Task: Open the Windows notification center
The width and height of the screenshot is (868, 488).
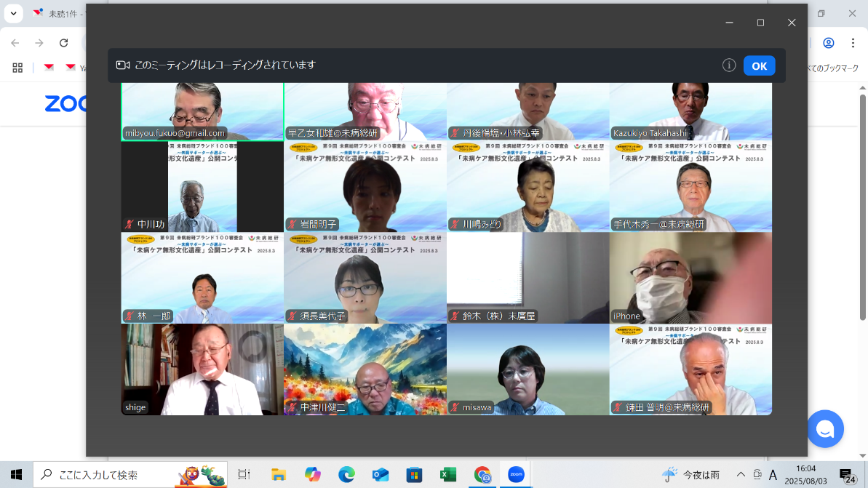Action: (847, 475)
